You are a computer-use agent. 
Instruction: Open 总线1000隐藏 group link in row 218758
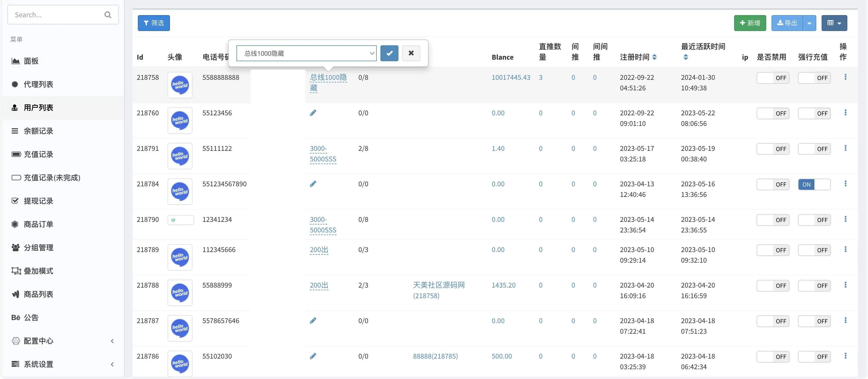pos(328,82)
